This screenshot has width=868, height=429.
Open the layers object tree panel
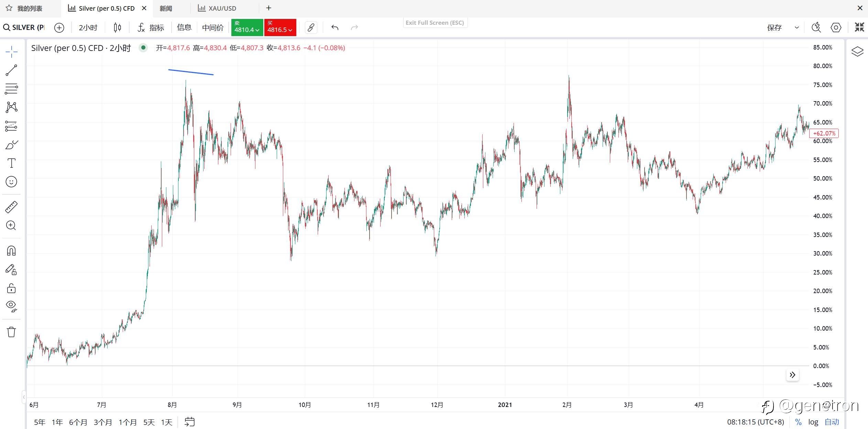point(857,52)
